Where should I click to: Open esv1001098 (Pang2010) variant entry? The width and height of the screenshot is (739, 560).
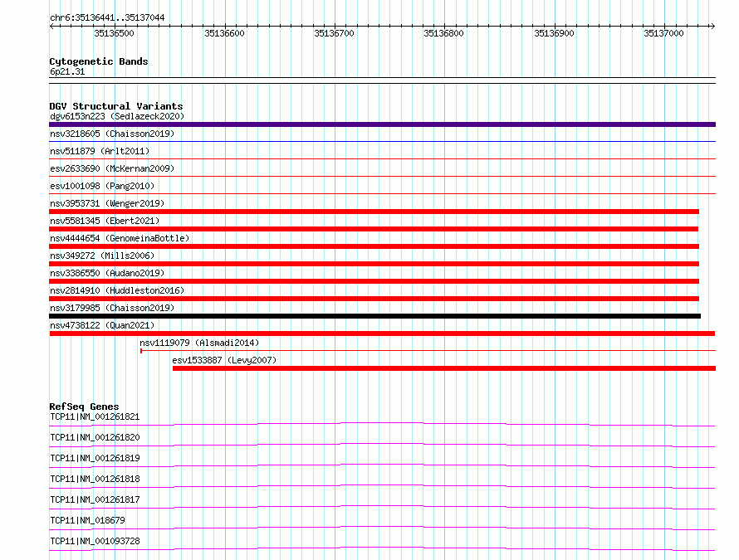pos(102,186)
